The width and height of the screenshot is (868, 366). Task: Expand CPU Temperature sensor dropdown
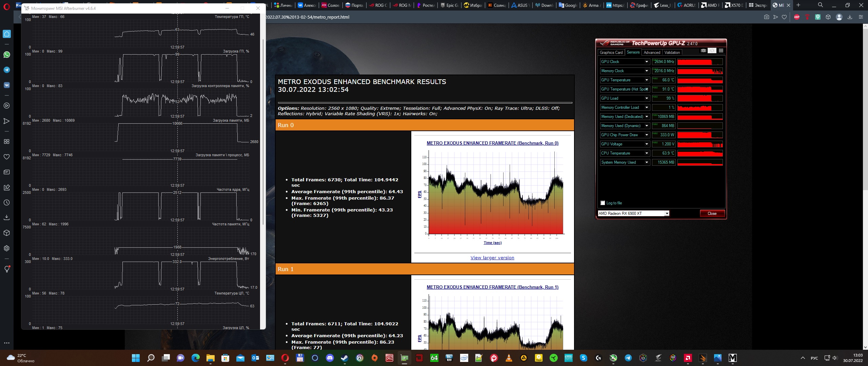pyautogui.click(x=647, y=153)
